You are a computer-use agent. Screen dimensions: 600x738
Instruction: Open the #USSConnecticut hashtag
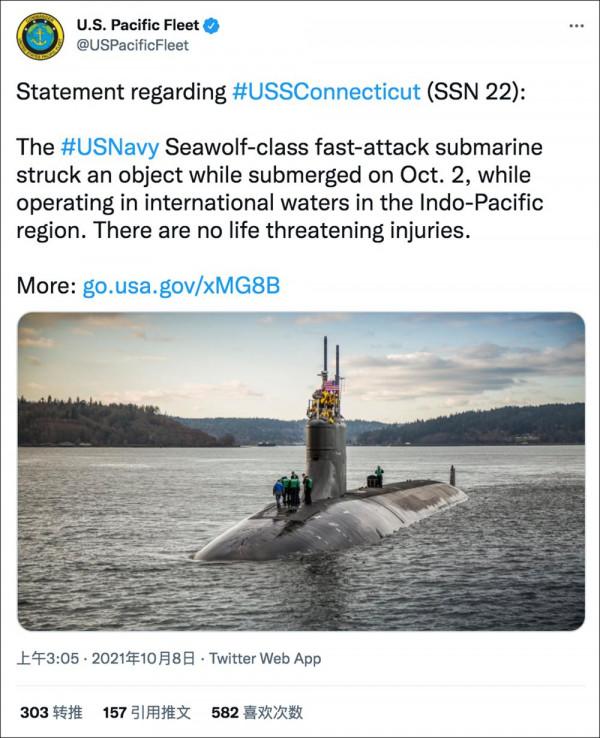(x=326, y=92)
